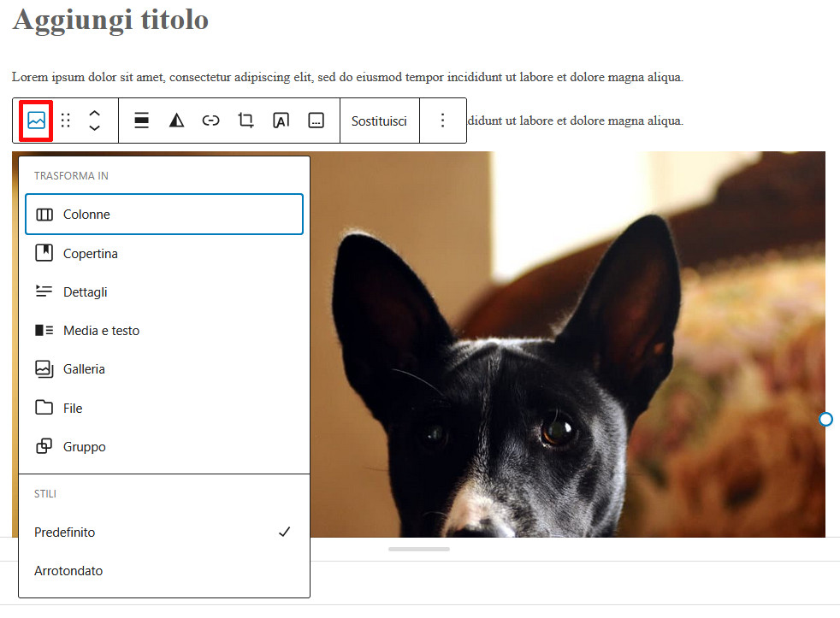The image size is (840, 618).
Task: Select the crop tool icon
Action: pos(245,121)
